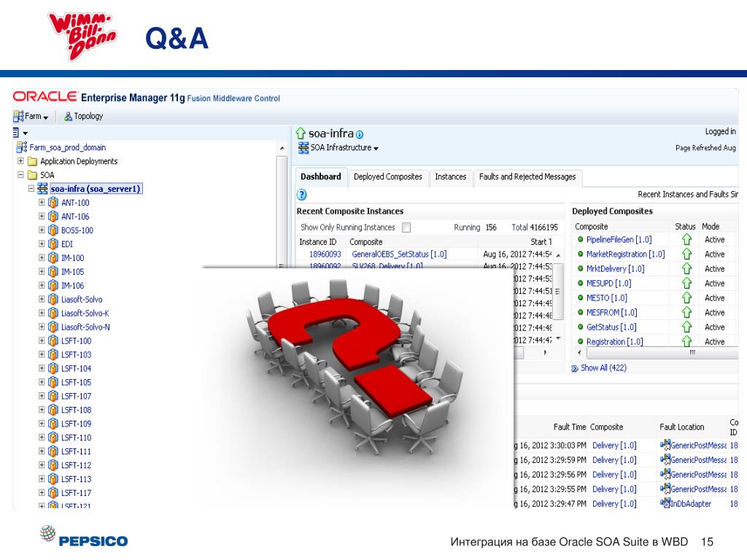747x560 pixels.
Task: Click the LSFT-117 partition icon
Action: [53, 492]
